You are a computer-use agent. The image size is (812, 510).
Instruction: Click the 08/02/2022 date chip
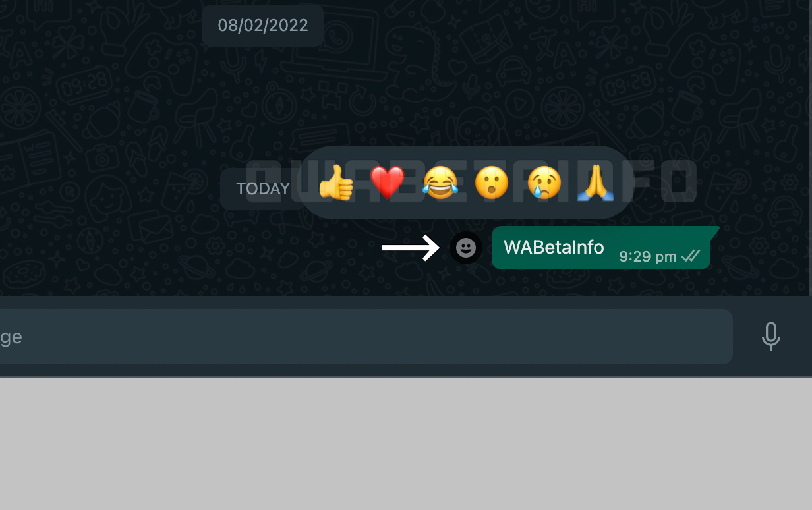(263, 26)
